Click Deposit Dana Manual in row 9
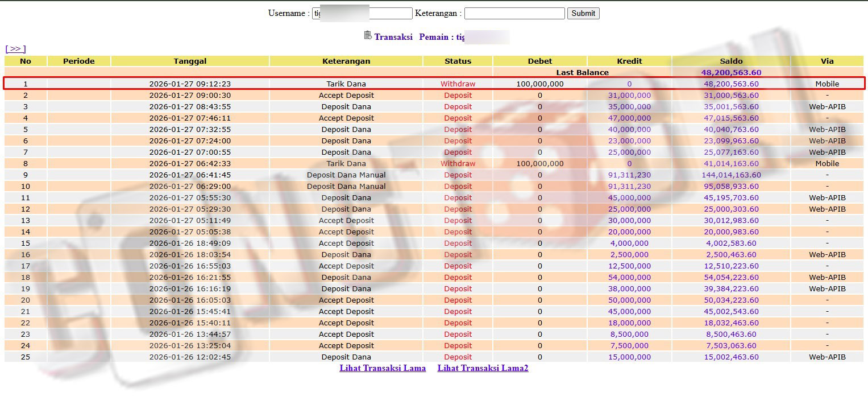This screenshot has width=868, height=417. (346, 175)
